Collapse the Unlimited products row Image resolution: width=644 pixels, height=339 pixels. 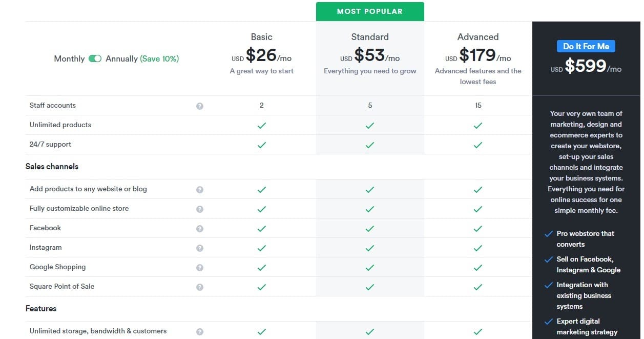[x=60, y=125]
